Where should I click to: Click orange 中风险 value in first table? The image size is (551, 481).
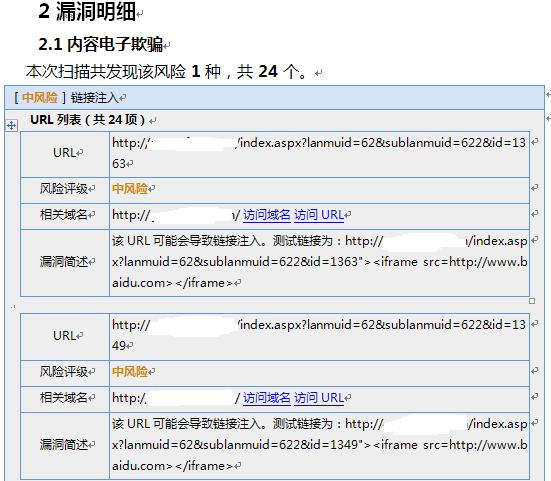(x=130, y=189)
